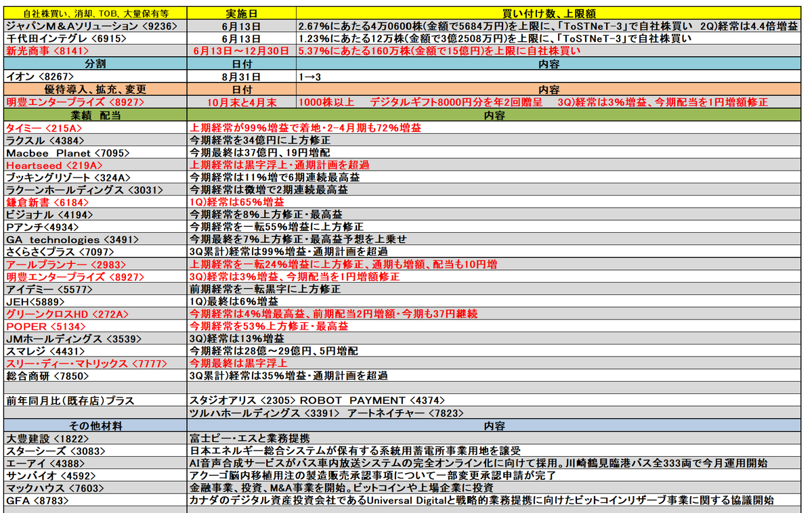Click 今期経常は11%増で6期連続最高益 cell
The width and height of the screenshot is (812, 513).
pyautogui.click(x=494, y=177)
